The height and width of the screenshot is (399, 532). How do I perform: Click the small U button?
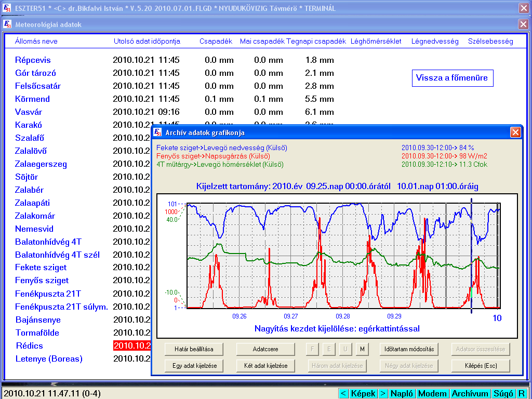[x=345, y=349]
